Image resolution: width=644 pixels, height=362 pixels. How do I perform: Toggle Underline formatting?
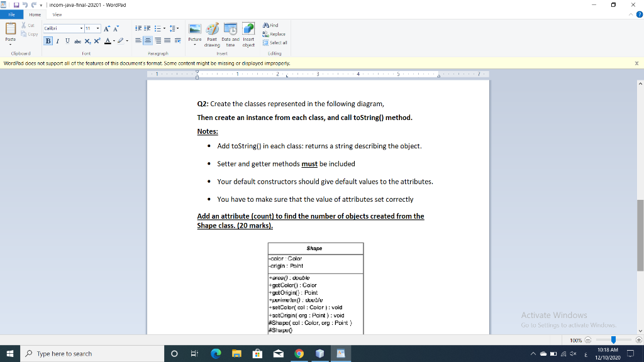click(x=67, y=41)
